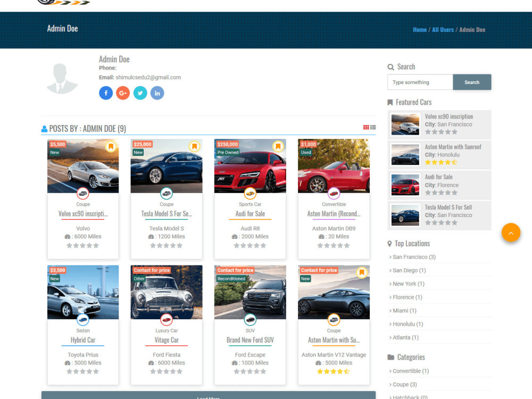Click bookmark badge on Tesla Model S card
Screen dimensions: 532x399
click(194, 147)
